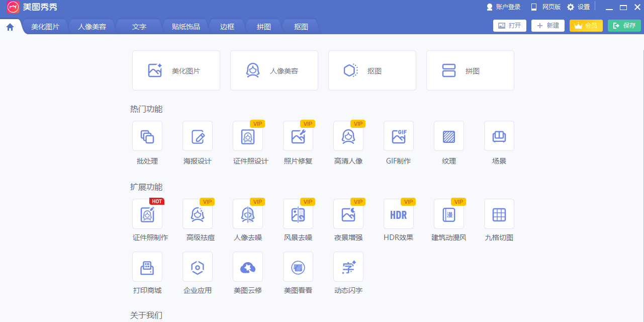Click the 企业应用 enterprise icon
The width and height of the screenshot is (644, 322).
coord(198,267)
